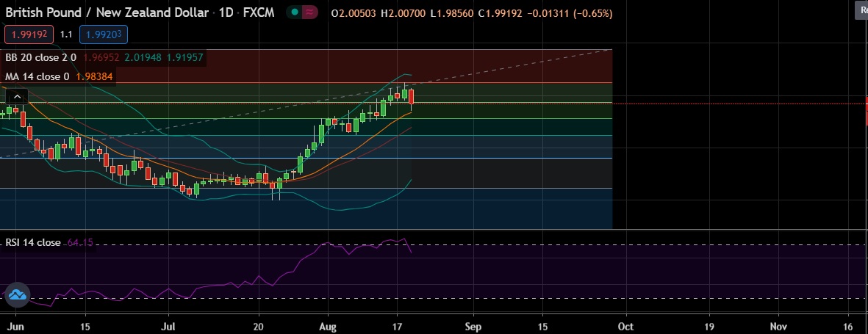Click the 17 date label on the time axis

(x=397, y=327)
